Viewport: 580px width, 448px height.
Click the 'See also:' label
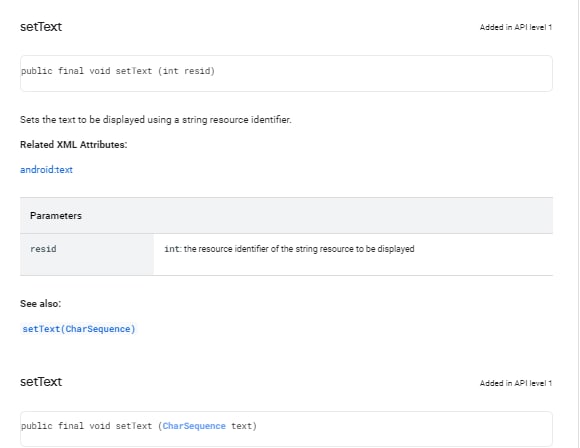pos(40,304)
